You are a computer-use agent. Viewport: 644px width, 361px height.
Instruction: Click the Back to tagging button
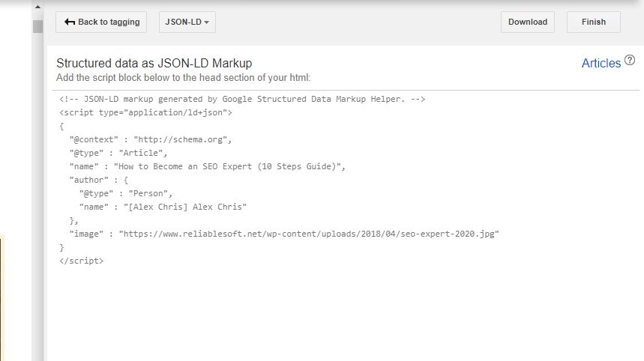point(101,22)
